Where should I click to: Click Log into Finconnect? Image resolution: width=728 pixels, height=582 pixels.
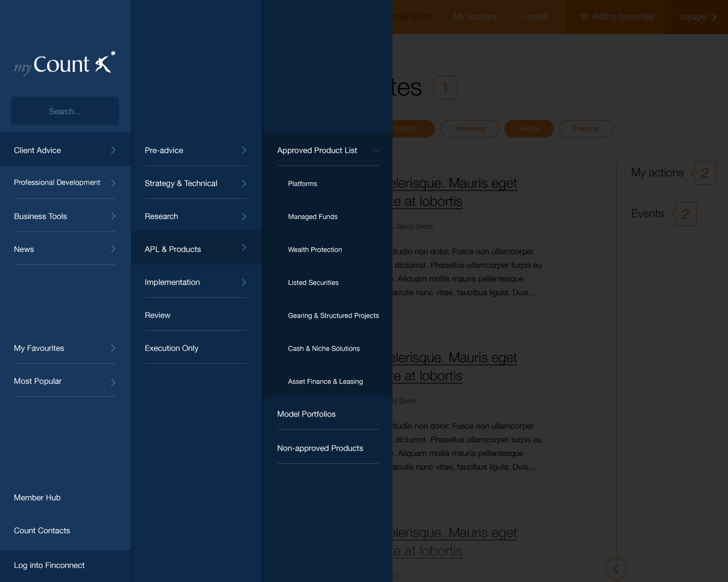(x=49, y=565)
